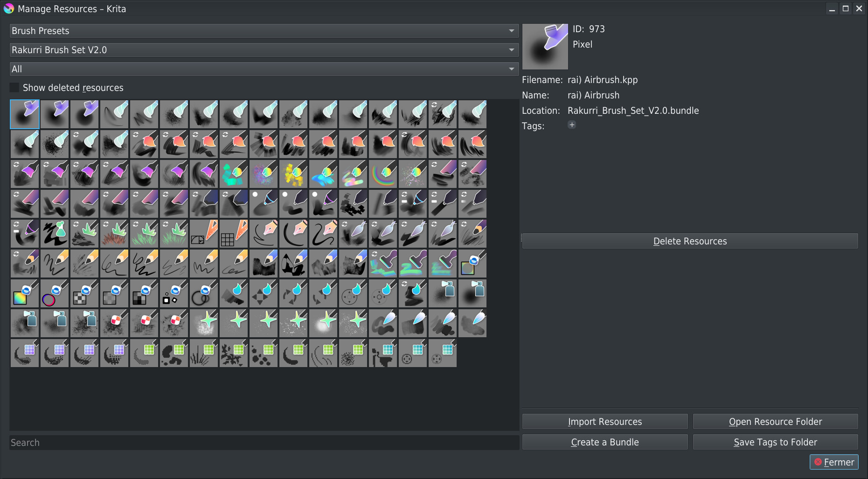Select the rainbow gradient square brush preset
Screen dimensions: 868x479
tap(25, 293)
